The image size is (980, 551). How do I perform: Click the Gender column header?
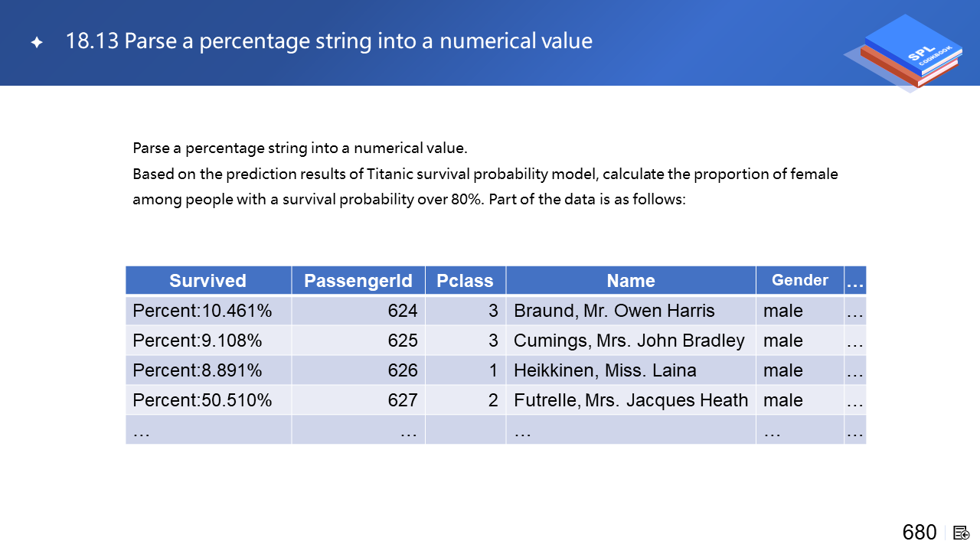point(800,280)
